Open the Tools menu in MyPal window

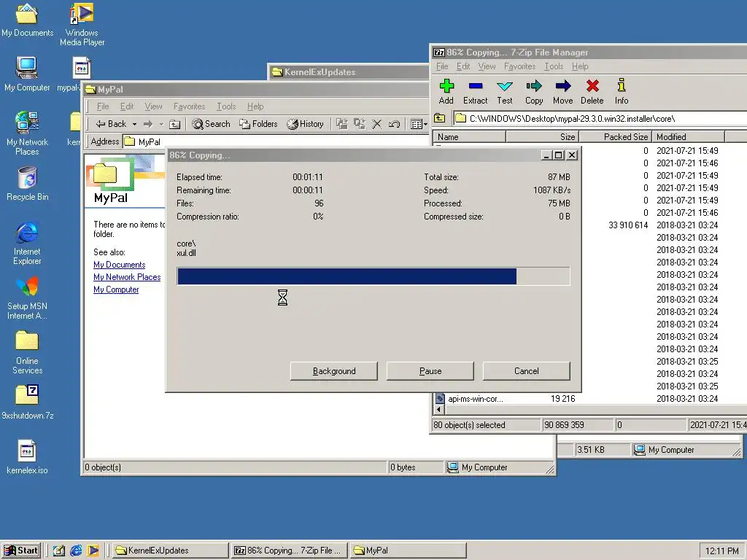point(226,106)
